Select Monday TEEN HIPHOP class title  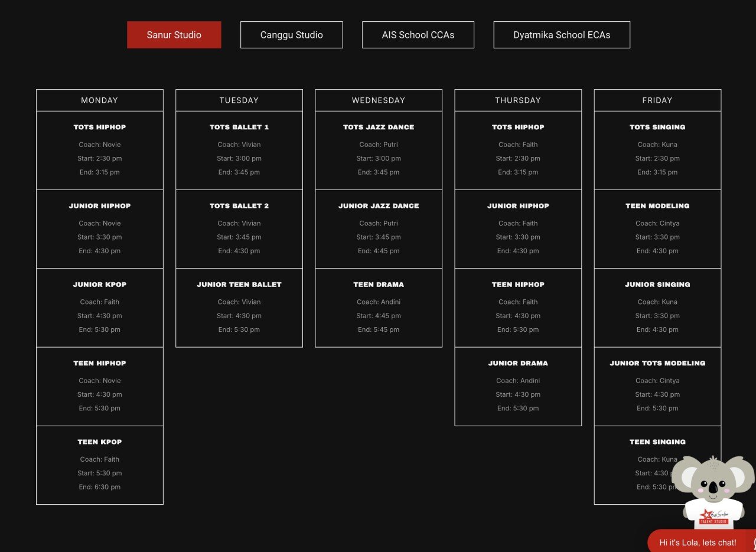pos(100,363)
